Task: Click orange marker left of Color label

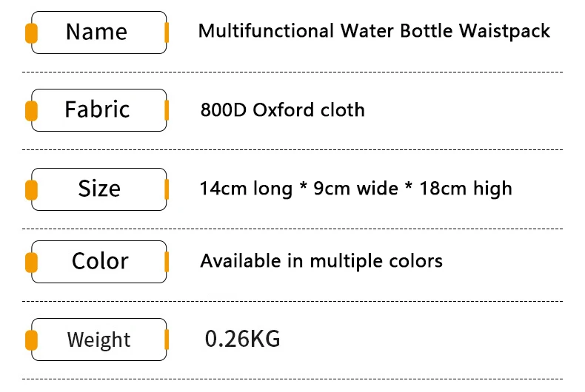Action: point(31,263)
